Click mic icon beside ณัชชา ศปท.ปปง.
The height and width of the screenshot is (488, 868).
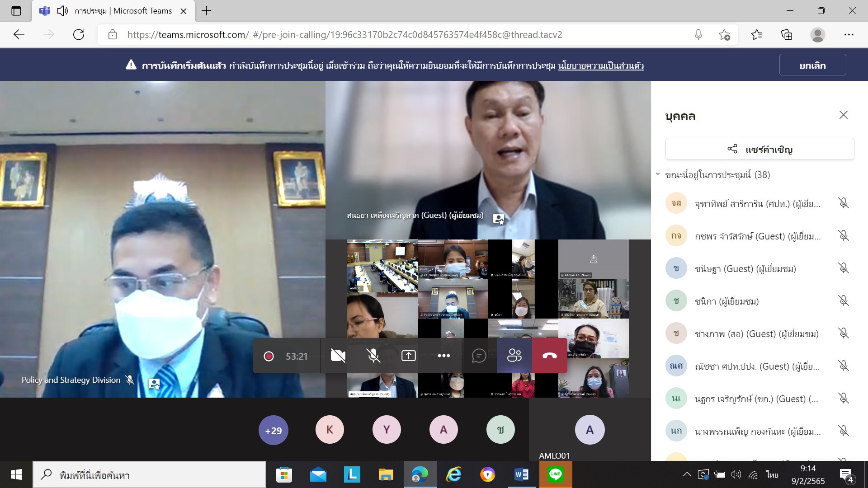click(x=843, y=366)
